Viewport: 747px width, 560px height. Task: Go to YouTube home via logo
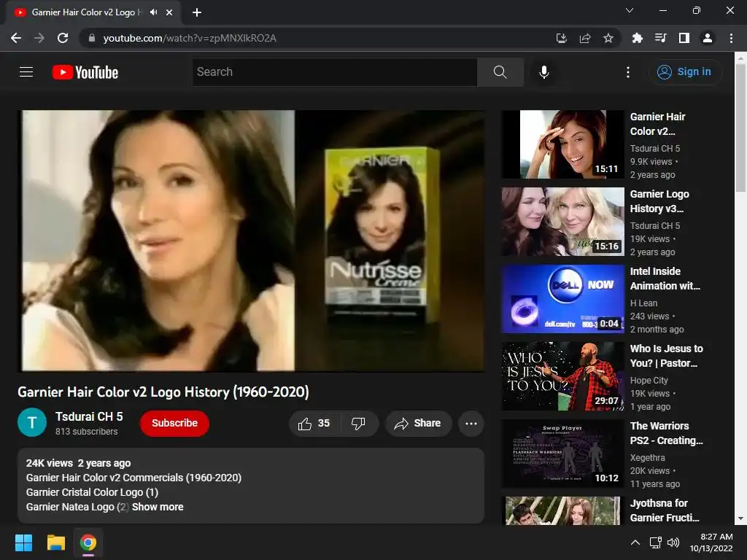[x=85, y=72]
